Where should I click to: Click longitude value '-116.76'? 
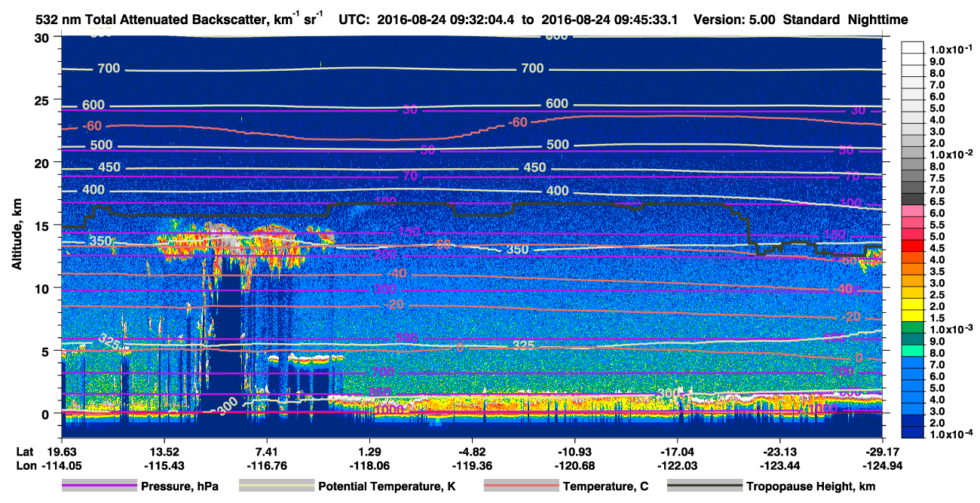[x=267, y=465]
